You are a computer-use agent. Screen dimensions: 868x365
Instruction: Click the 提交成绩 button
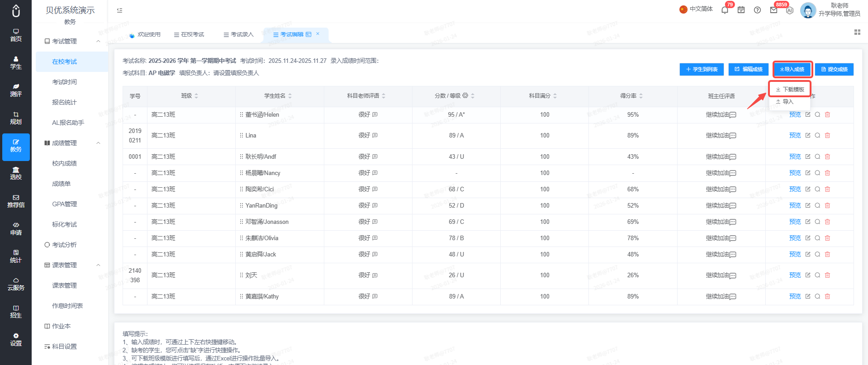pos(834,69)
